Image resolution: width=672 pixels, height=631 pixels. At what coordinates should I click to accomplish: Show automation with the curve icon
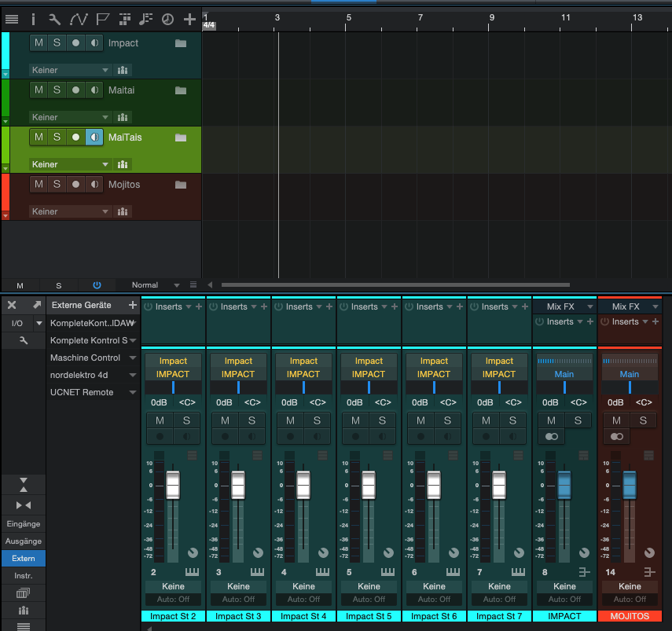click(79, 19)
